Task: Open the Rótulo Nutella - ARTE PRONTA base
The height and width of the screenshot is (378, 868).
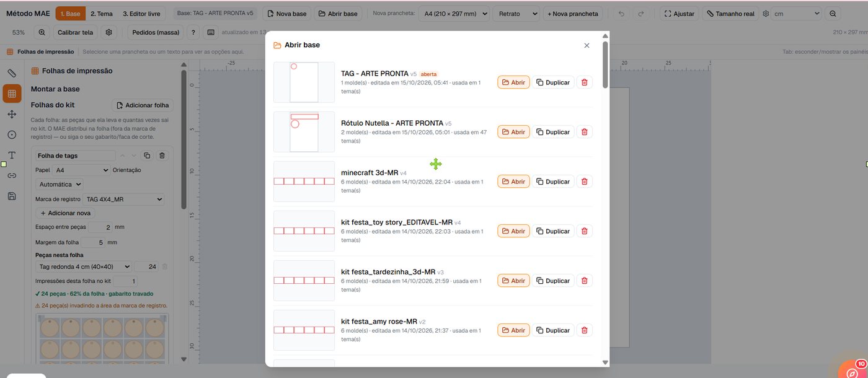Action: 513,132
